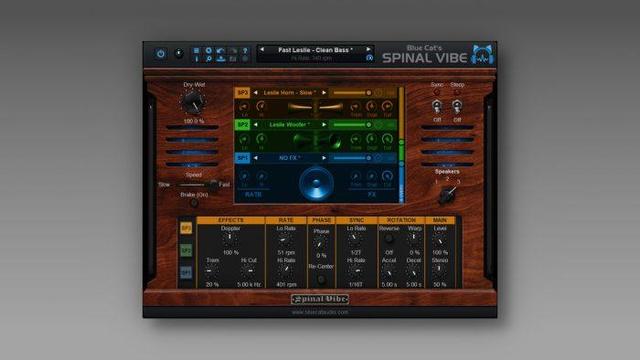Flip the Sync toggle switch

tap(437, 107)
